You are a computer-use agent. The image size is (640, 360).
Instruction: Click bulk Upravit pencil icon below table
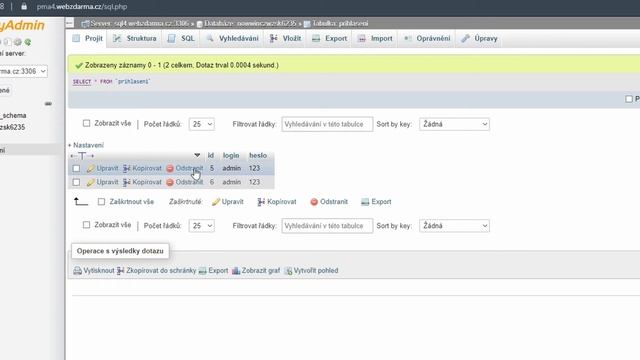point(216,202)
